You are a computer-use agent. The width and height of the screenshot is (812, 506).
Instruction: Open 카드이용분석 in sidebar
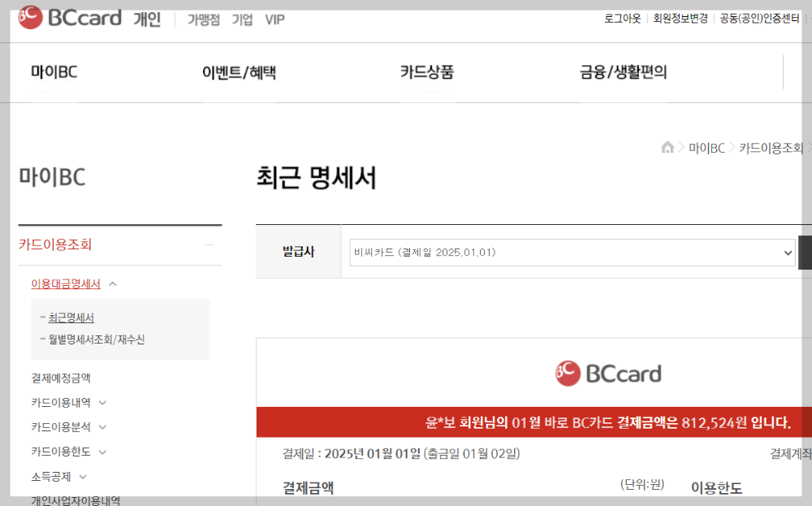(61, 427)
